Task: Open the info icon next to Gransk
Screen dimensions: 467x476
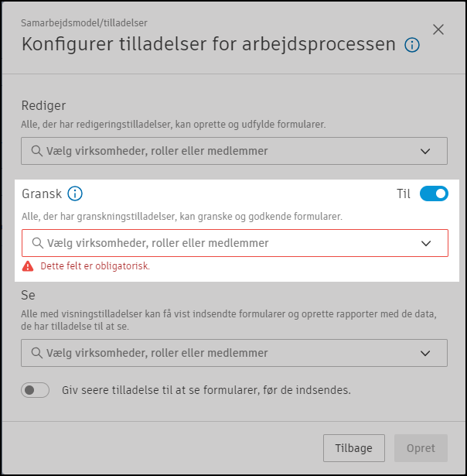Action: pos(75,193)
